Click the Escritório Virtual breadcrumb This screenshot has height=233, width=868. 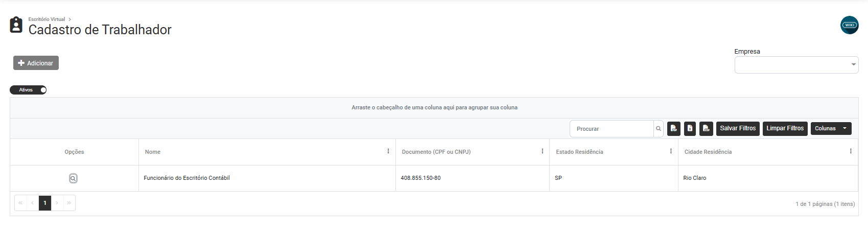46,19
